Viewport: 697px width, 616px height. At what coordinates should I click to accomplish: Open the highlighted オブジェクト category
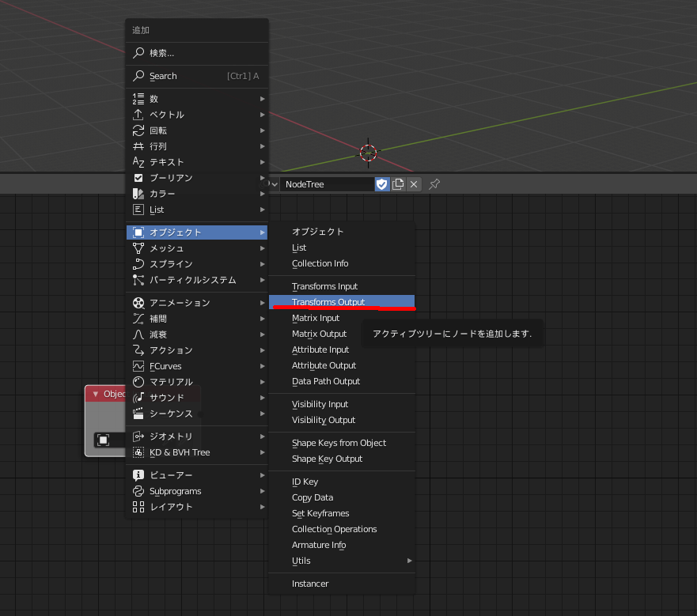[x=197, y=232]
